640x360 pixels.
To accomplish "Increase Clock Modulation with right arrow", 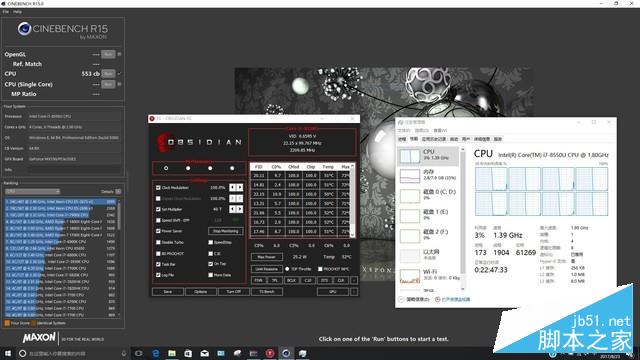I will (240, 187).
